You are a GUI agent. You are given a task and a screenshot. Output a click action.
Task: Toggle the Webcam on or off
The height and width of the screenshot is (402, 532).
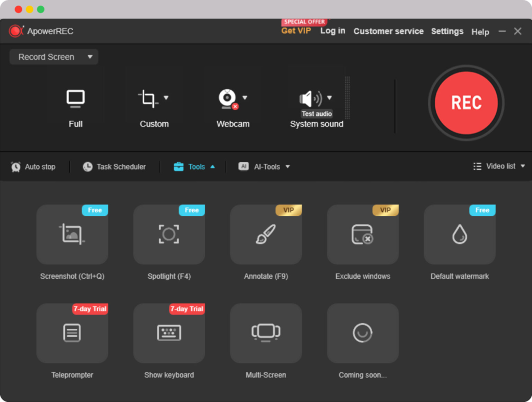[228, 98]
